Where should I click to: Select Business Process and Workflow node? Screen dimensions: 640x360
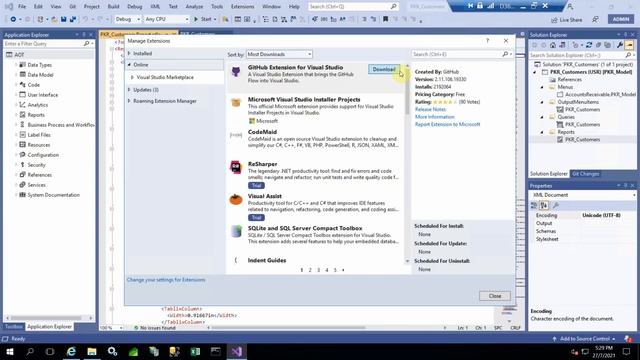coord(61,125)
